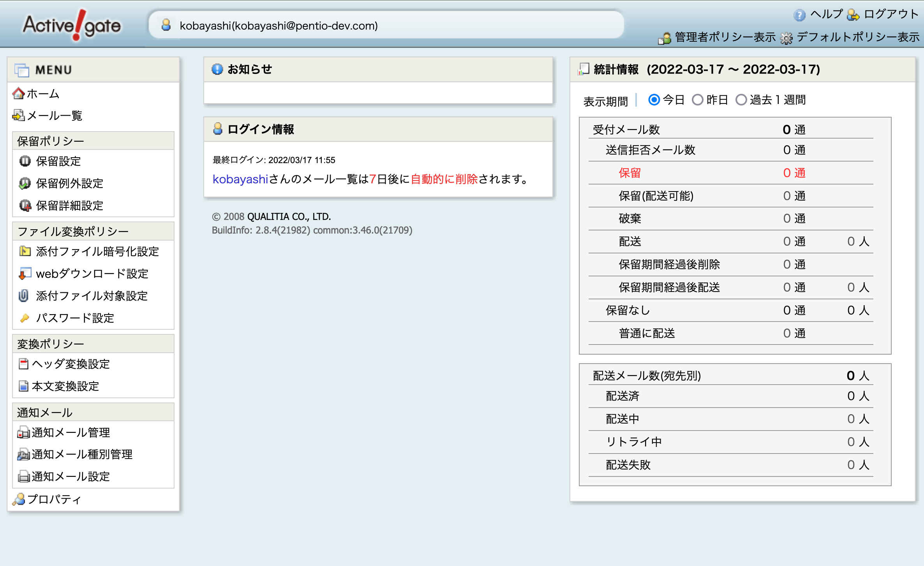
Task: Click the 管理者ポリシー表示 icon
Action: (665, 38)
